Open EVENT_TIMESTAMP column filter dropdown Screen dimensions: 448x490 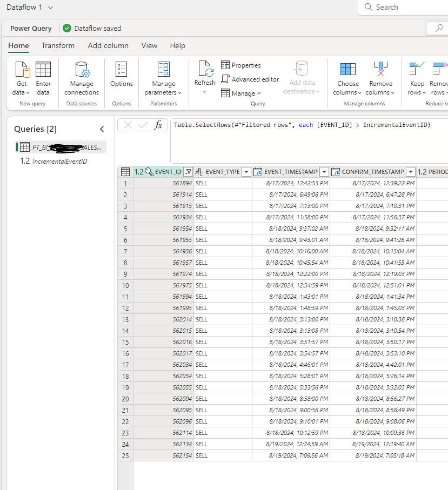coord(324,172)
